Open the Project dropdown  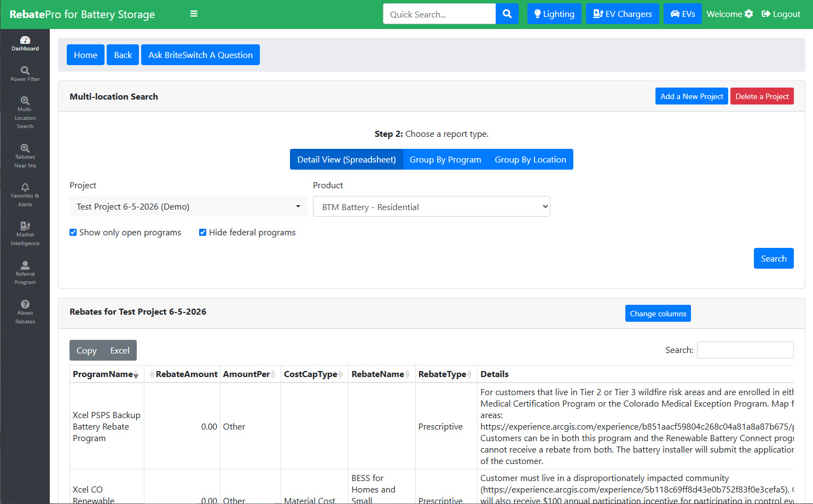(188, 207)
